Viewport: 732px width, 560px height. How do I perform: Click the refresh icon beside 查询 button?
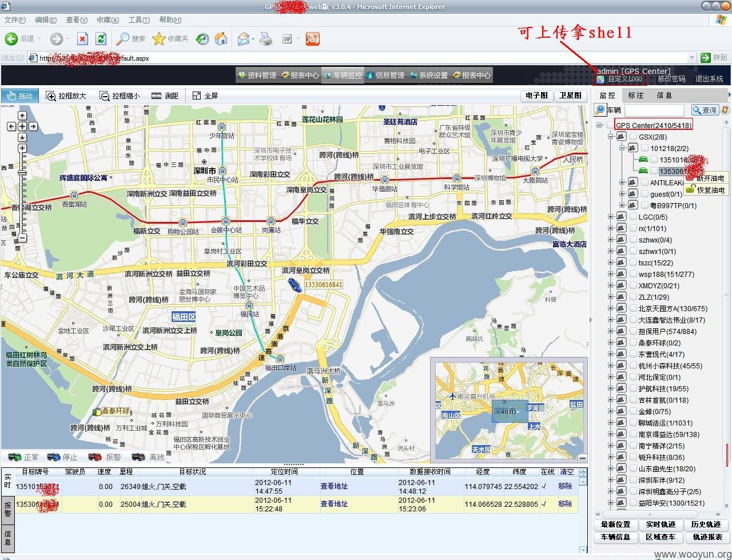(x=725, y=110)
